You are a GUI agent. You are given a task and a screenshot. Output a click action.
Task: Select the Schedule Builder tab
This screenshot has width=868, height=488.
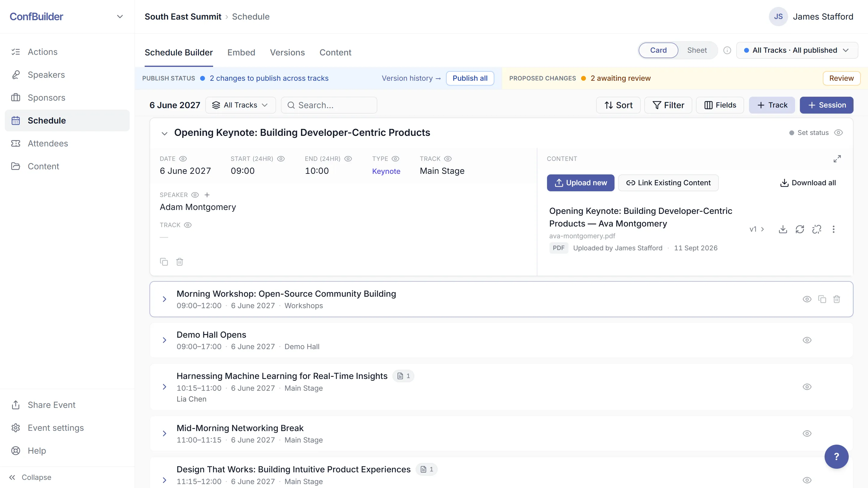point(179,52)
